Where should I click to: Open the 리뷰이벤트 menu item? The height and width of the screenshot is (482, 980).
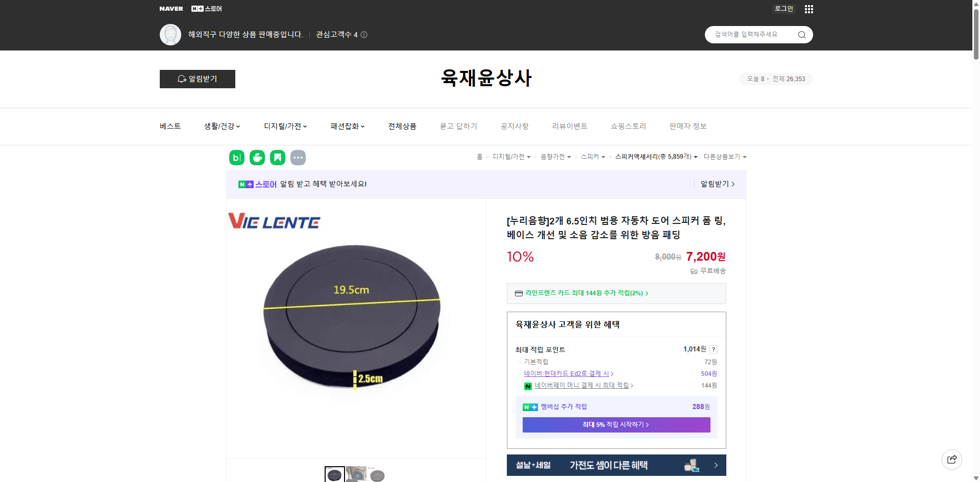point(570,126)
